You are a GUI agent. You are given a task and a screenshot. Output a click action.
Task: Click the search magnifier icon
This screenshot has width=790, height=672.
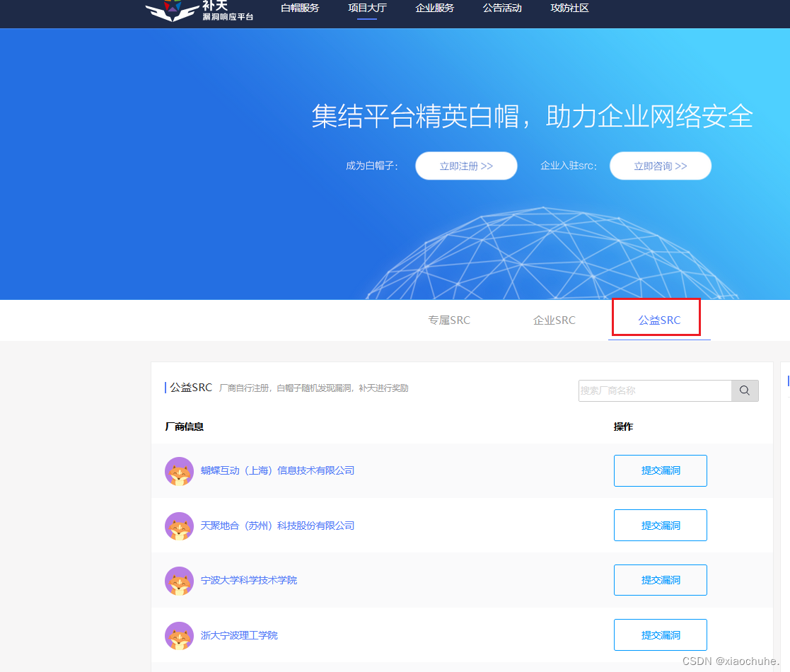745,390
